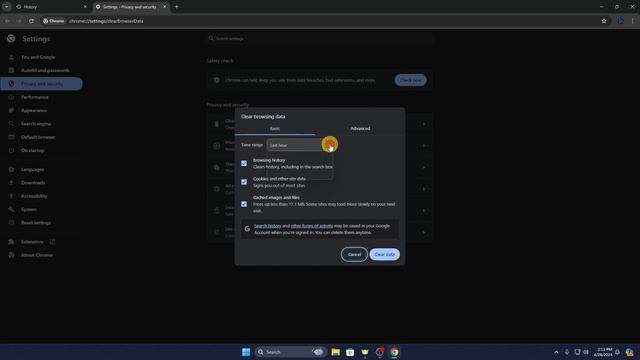Viewport: 640px width, 360px height.
Task: Open About Chrome in the sidebar
Action: point(37,255)
